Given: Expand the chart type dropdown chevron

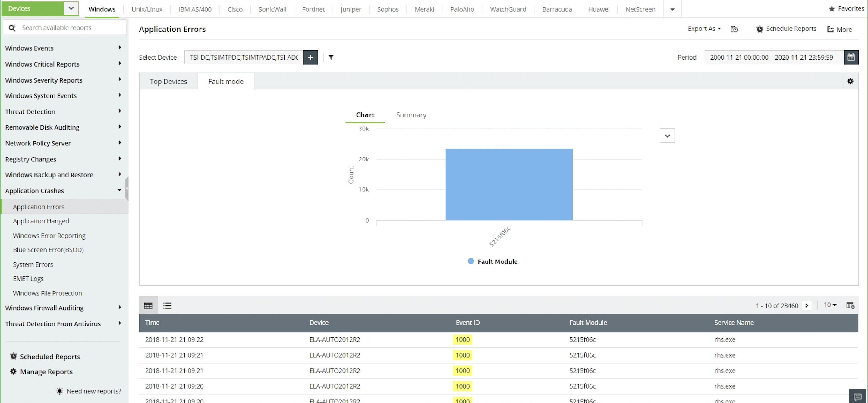Looking at the screenshot, I should pos(667,136).
